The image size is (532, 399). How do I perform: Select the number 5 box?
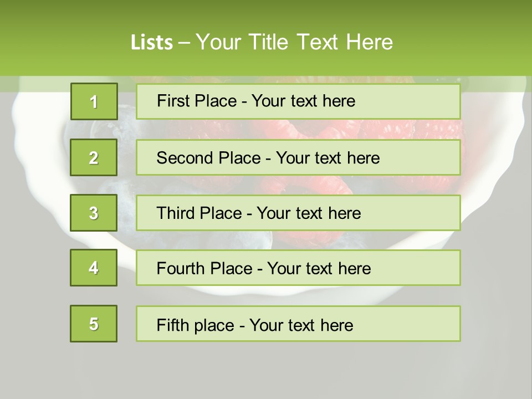94,324
